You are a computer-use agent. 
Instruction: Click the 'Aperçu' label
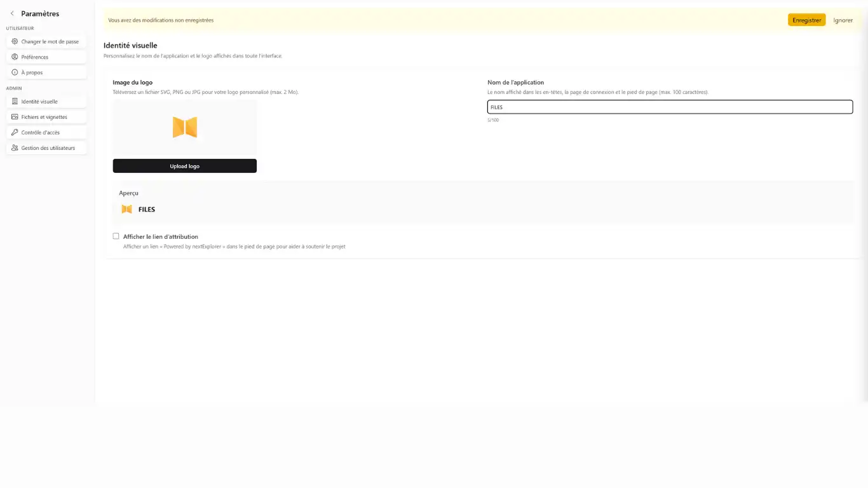click(x=128, y=193)
